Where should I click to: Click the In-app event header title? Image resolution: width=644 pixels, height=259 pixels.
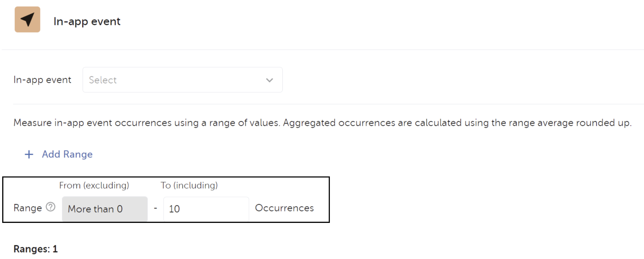[x=87, y=21]
